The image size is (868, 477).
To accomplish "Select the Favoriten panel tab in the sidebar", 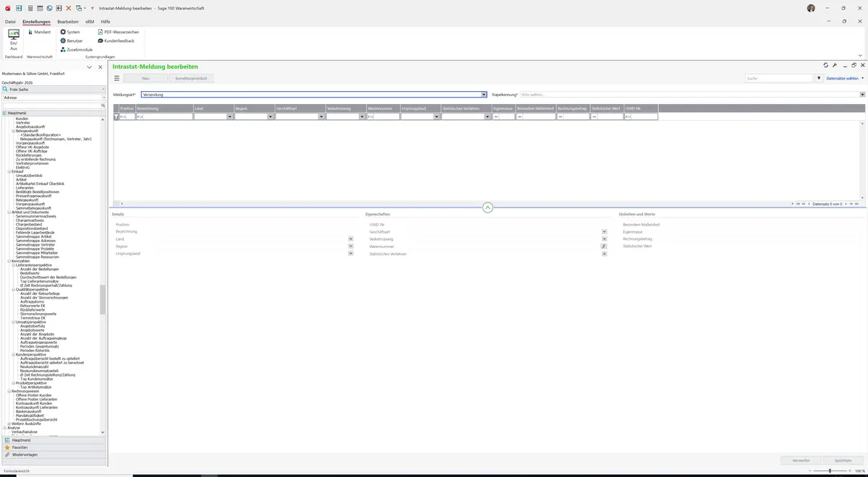I will 54,447.
